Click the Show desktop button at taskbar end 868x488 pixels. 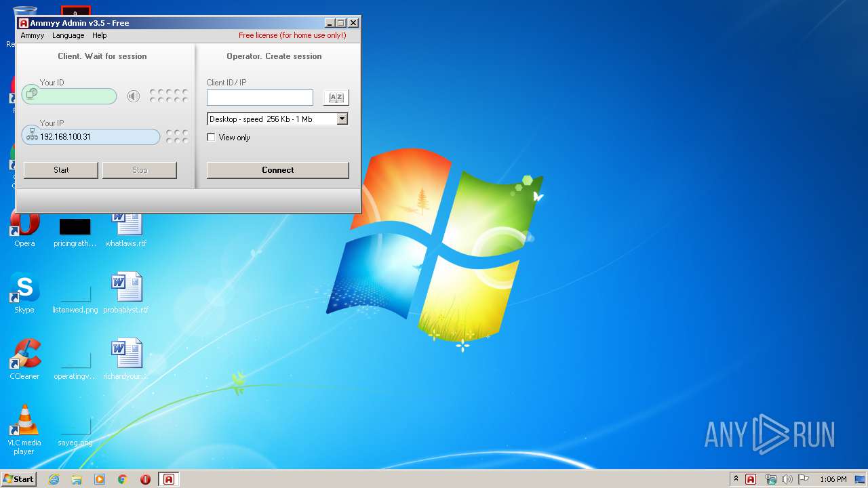(x=861, y=479)
